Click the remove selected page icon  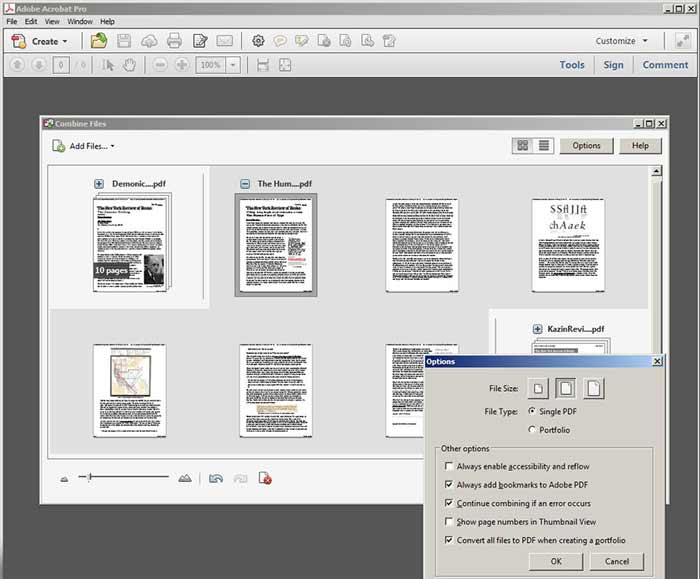(x=265, y=478)
